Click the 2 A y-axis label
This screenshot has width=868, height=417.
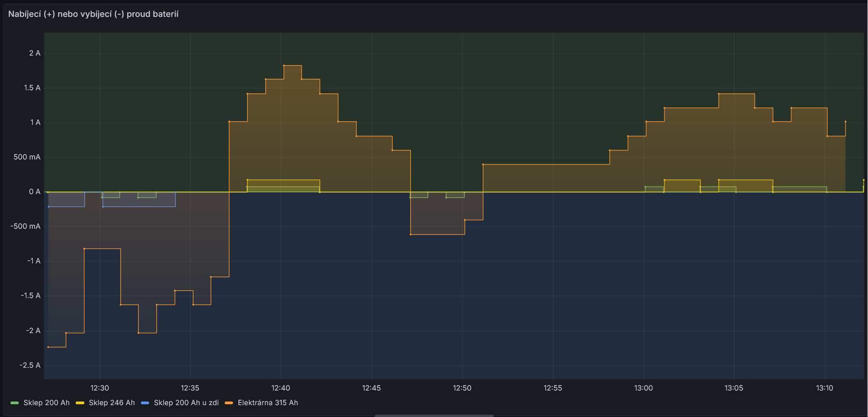35,53
